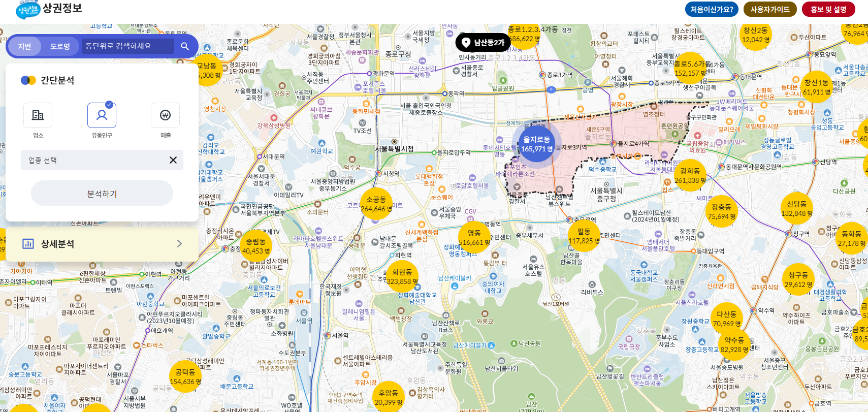Click the 을지로입구역 station label
This screenshot has width=868, height=412.
pyautogui.click(x=454, y=152)
